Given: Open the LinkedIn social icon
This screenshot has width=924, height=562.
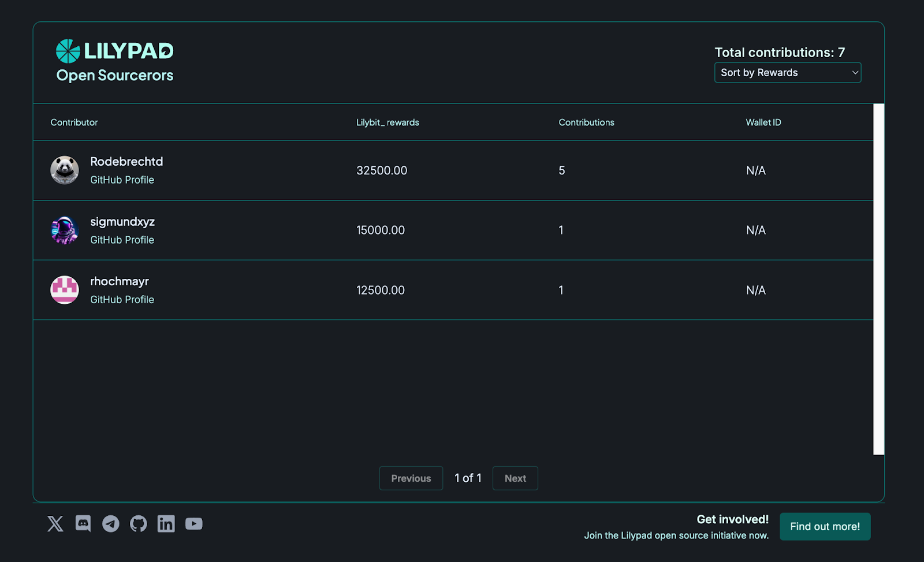Looking at the screenshot, I should pyautogui.click(x=166, y=524).
